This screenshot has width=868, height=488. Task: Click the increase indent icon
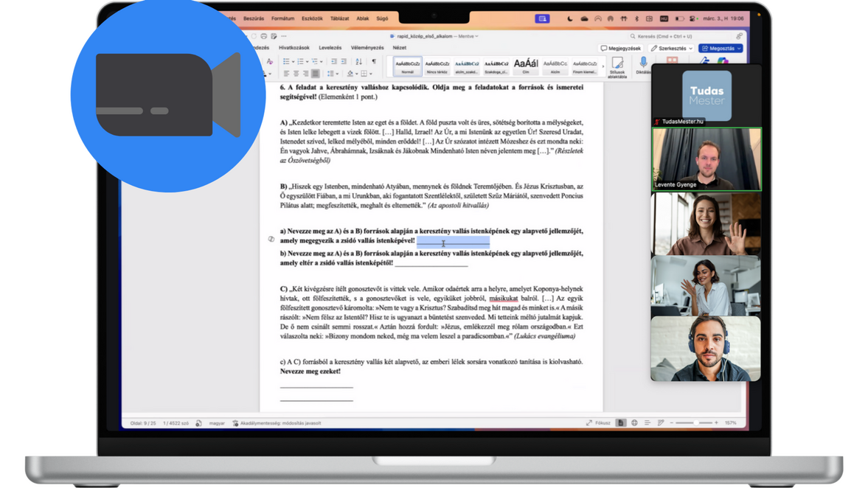pyautogui.click(x=344, y=62)
